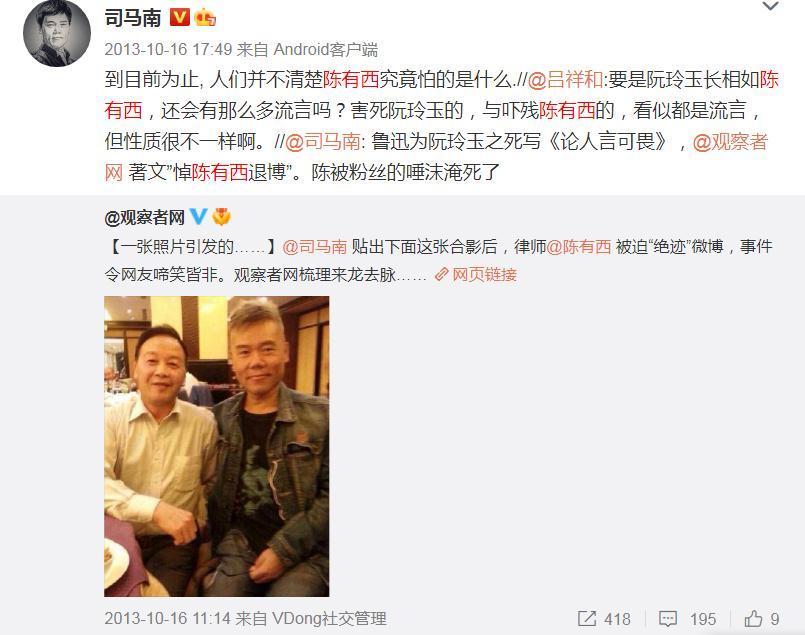Click the medal badge beside 观察者网
The height and width of the screenshot is (635, 805).
(221, 217)
